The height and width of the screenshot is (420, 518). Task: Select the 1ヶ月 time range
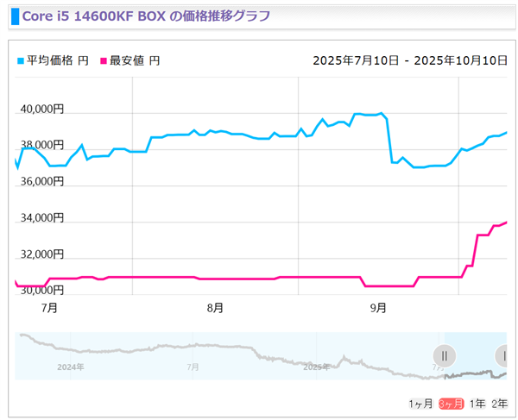[x=420, y=404]
